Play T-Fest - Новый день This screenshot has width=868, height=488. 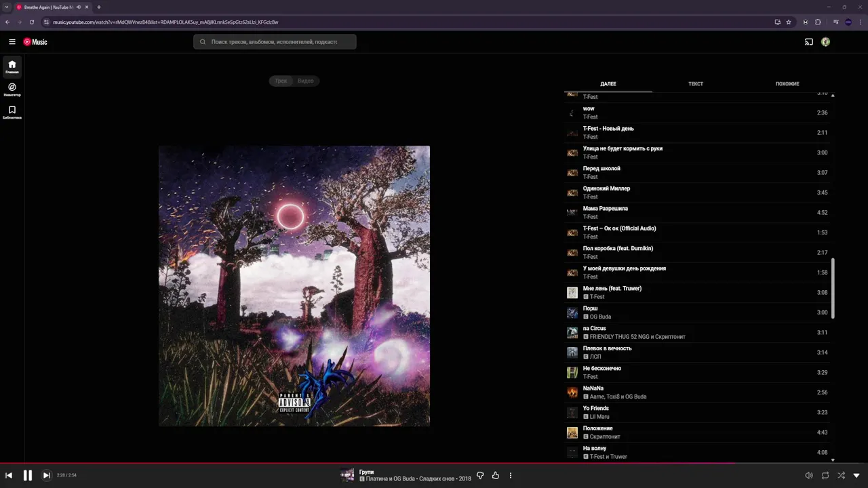pos(697,133)
